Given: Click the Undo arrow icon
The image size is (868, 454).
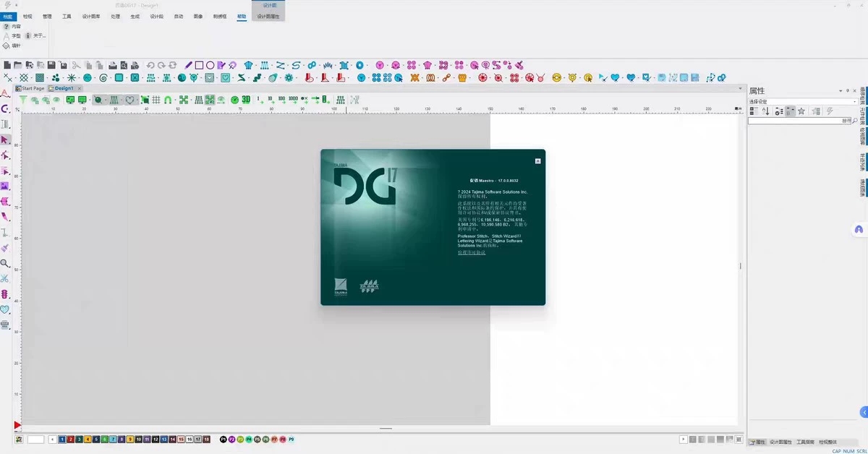Looking at the screenshot, I should (150, 65).
